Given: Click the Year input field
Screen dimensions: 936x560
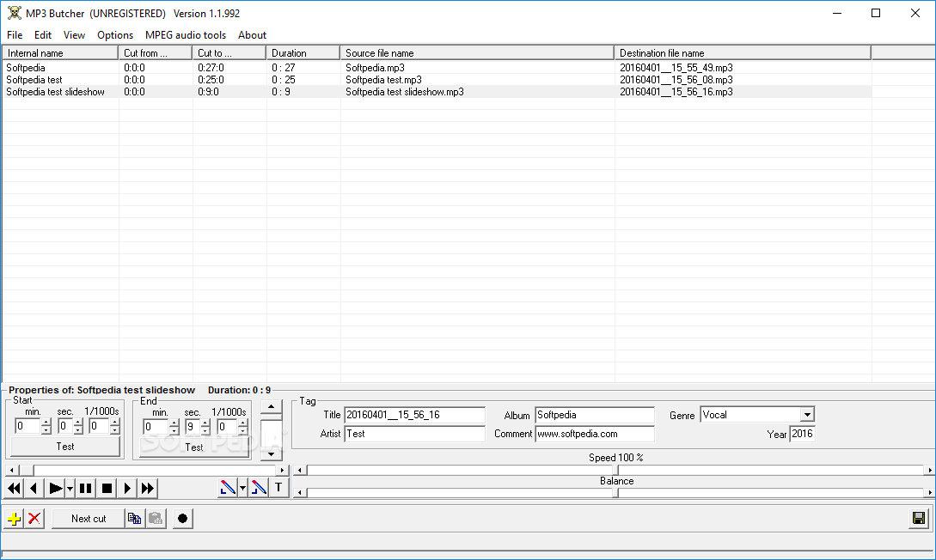Looking at the screenshot, I should click(802, 434).
